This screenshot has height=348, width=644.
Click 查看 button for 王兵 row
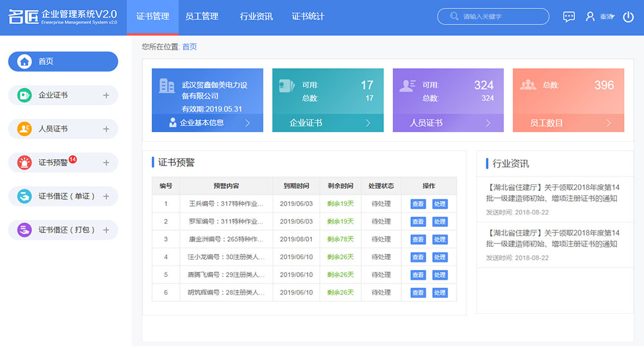418,204
